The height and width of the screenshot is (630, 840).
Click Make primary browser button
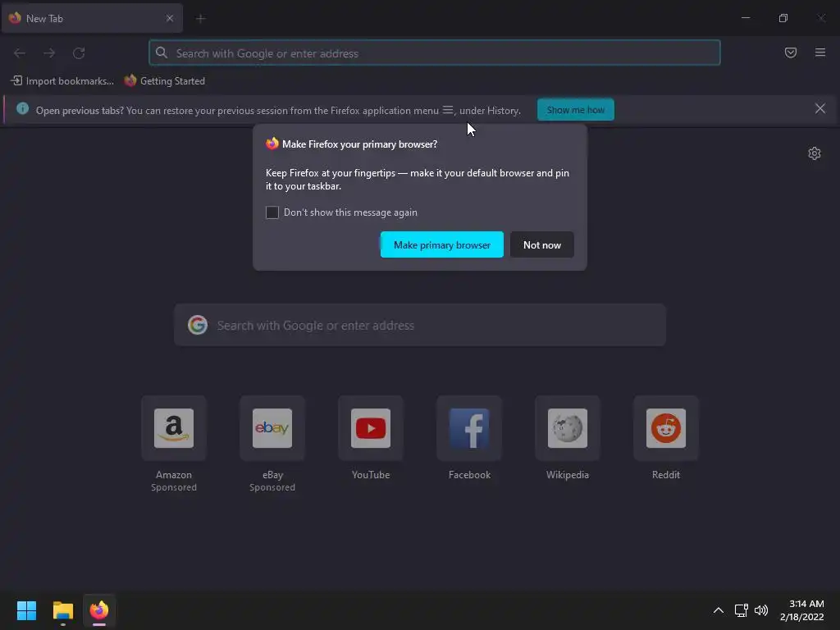[x=441, y=244]
